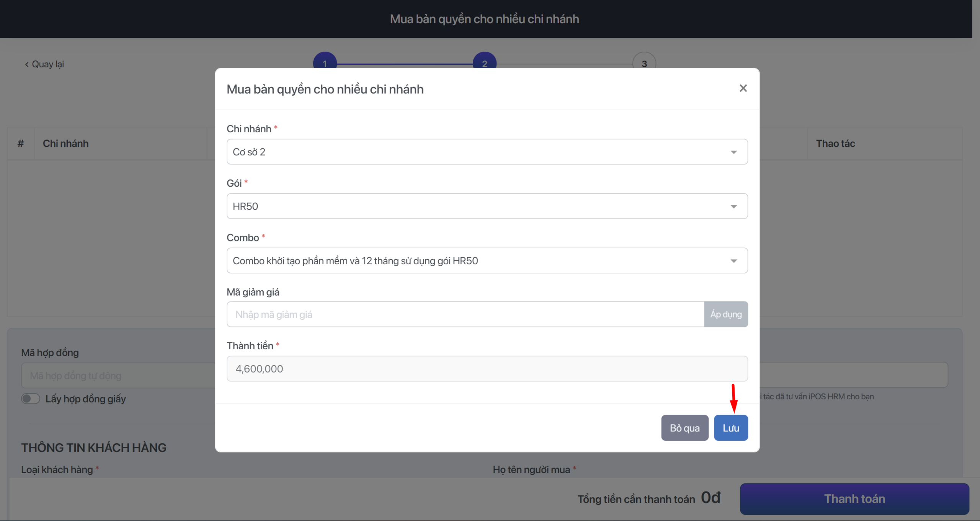Select step 2 circle in progress
Image resolution: width=980 pixels, height=521 pixels.
[484, 61]
